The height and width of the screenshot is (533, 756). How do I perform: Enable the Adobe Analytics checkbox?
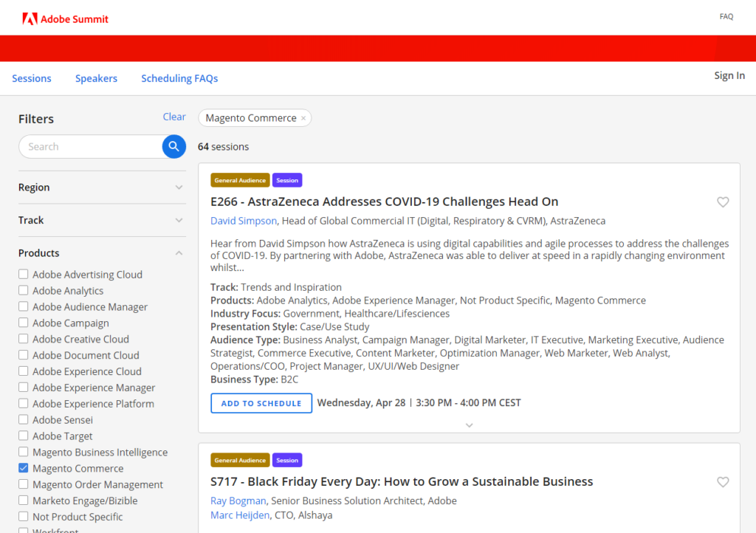[x=23, y=290]
